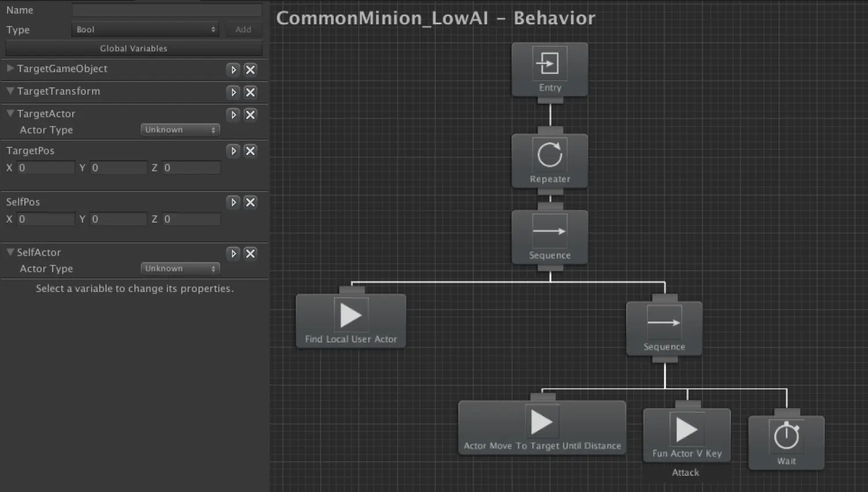
Task: Click the CommonMinion_LowAI - Behavior title
Action: [x=436, y=18]
